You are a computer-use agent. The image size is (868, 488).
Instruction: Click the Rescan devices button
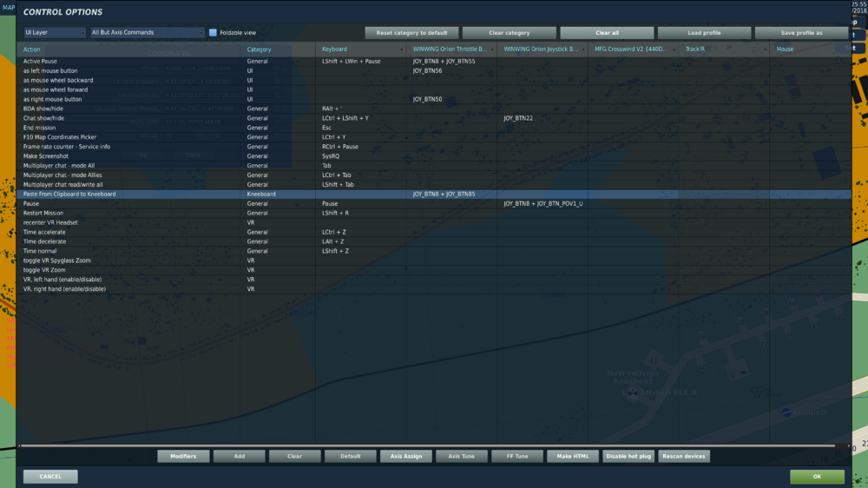point(684,457)
